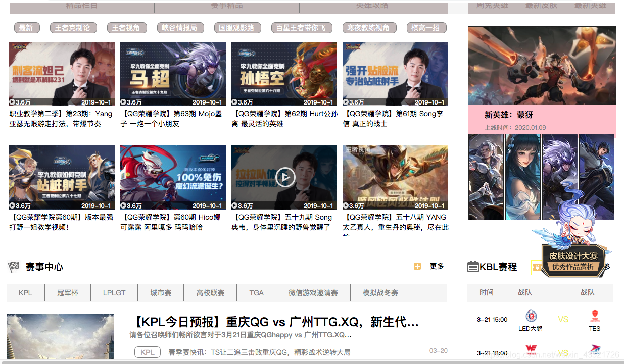
Task: Click the 时间 column header in KBL赛程
Action: pyautogui.click(x=487, y=292)
